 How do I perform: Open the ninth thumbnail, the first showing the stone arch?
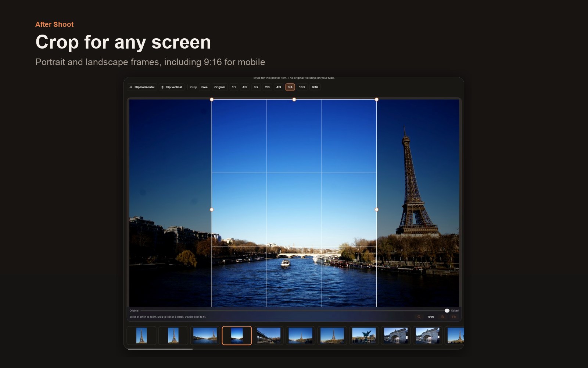coord(396,336)
